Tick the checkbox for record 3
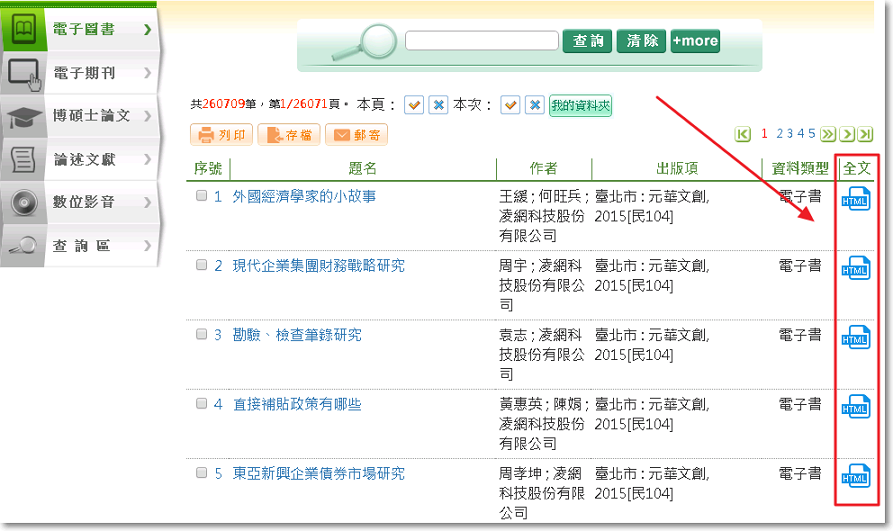Screen dimensions: 893x531 click(202, 335)
